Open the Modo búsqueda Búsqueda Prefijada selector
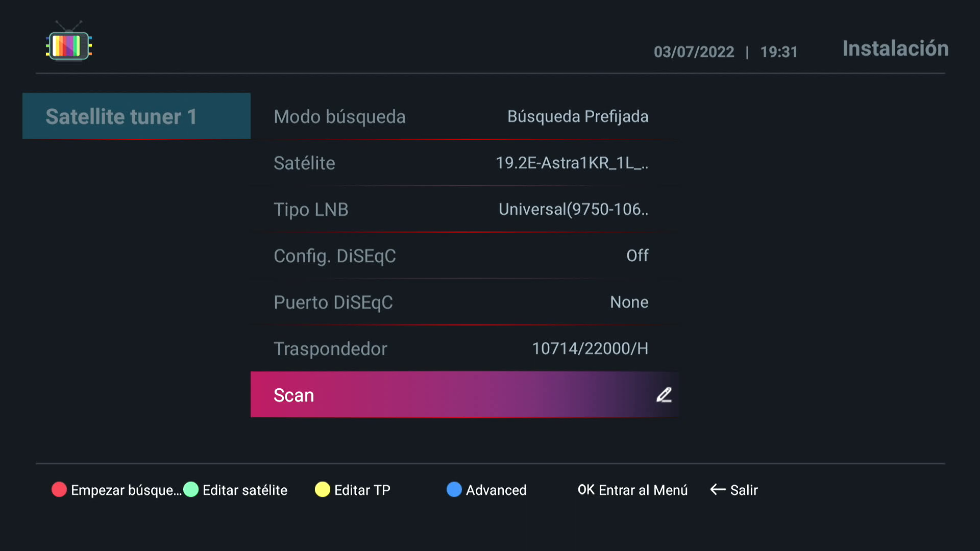This screenshot has width=980, height=551. pyautogui.click(x=577, y=116)
